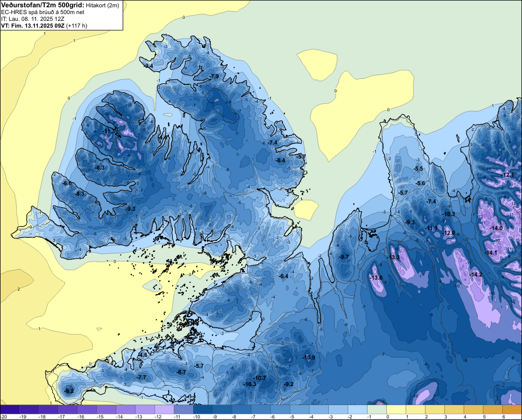Image resolution: width=522 pixels, height=420 pixels.
Task: Click the 'EC-HRES spá brúuð á 500m net' line
Action: [43, 13]
